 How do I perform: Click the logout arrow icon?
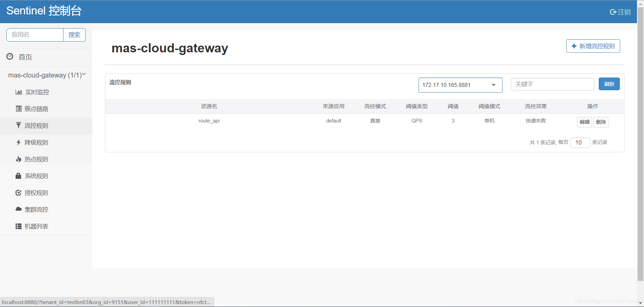coord(613,12)
